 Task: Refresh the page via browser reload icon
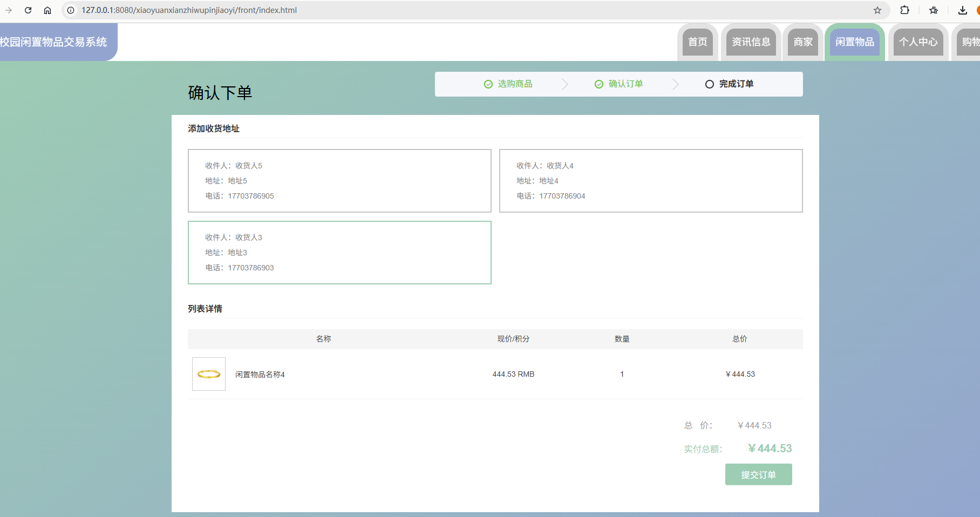pyautogui.click(x=28, y=10)
